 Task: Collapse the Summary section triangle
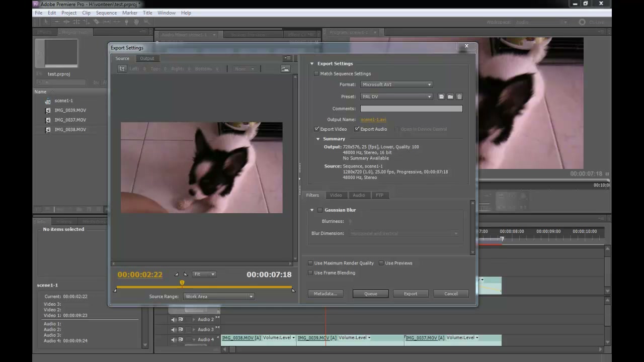(318, 139)
